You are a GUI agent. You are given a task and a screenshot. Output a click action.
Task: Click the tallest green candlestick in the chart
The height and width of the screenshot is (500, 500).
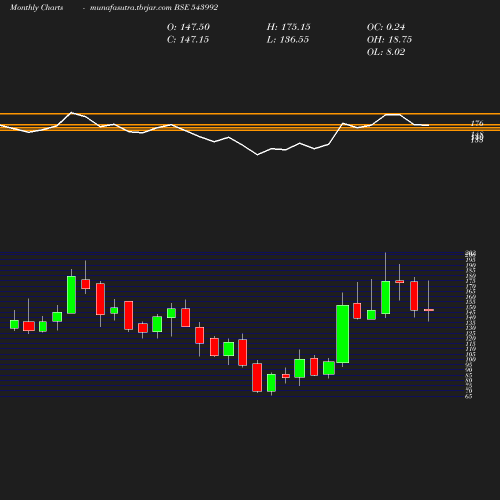(343, 334)
